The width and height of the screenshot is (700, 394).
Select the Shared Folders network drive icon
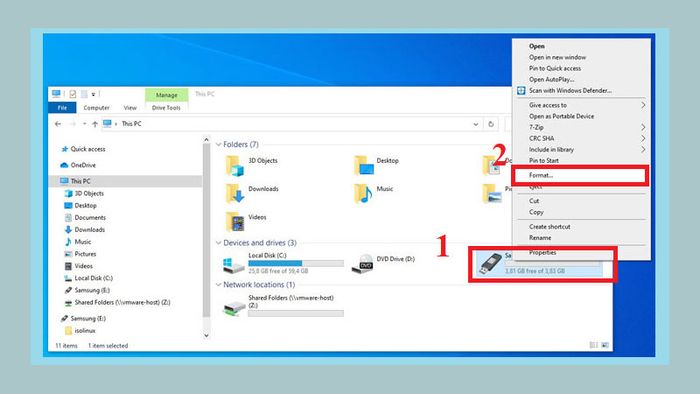click(234, 307)
